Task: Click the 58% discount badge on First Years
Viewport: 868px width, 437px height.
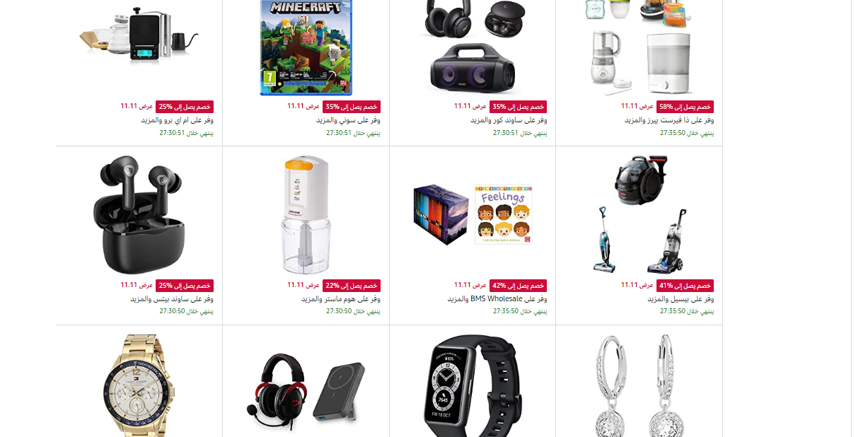Action: tap(685, 107)
